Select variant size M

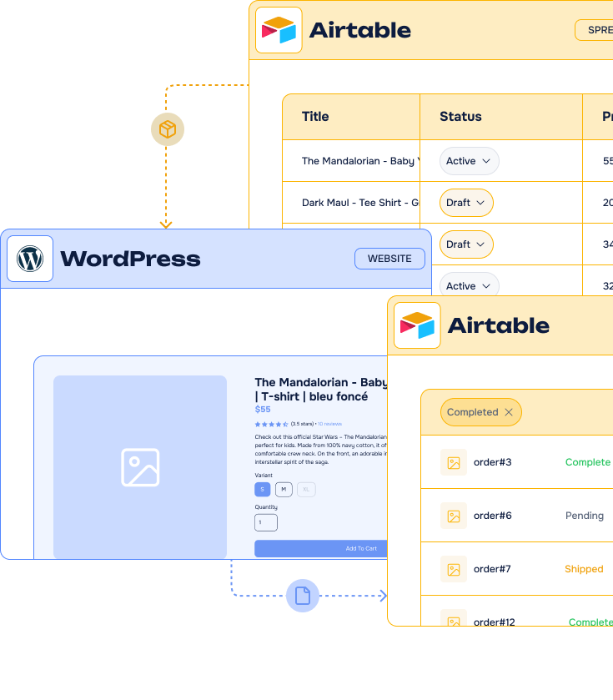coord(284,489)
